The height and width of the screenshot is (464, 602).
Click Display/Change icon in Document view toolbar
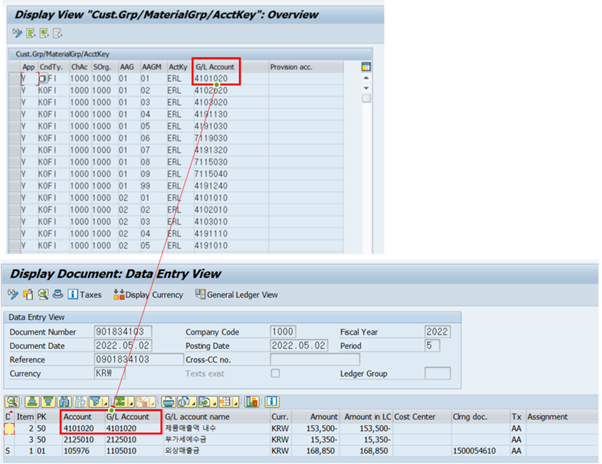click(x=13, y=295)
